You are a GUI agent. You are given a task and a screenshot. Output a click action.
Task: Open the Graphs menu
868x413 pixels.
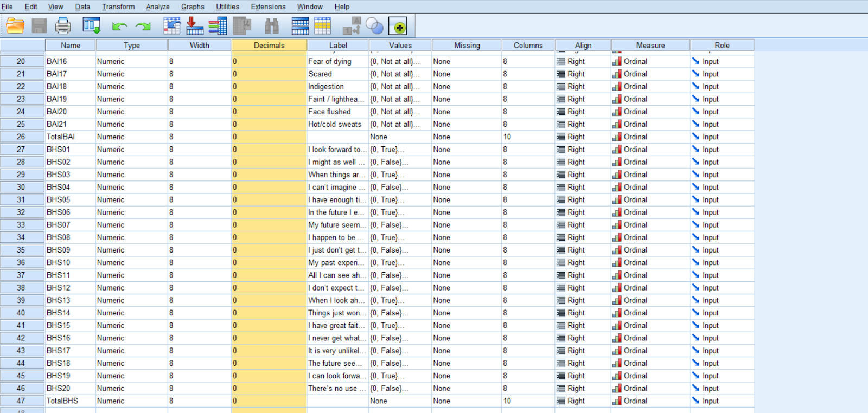(x=193, y=7)
